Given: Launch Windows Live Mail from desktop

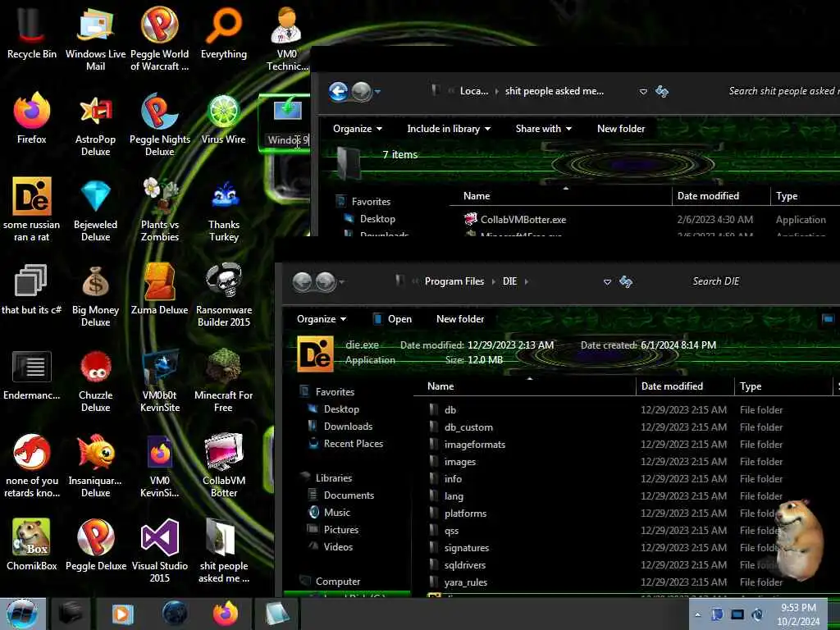Looking at the screenshot, I should 95,38.
